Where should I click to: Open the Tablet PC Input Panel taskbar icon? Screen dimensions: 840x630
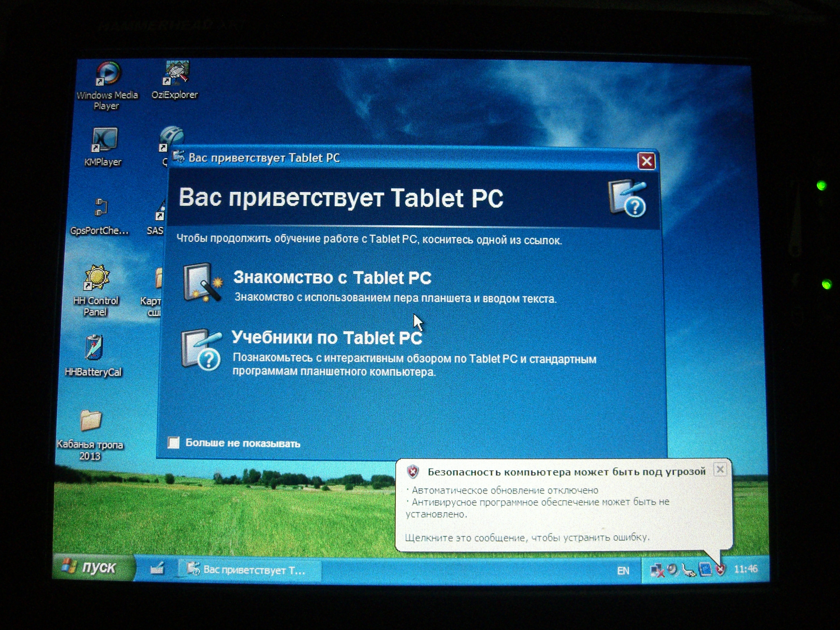(157, 568)
